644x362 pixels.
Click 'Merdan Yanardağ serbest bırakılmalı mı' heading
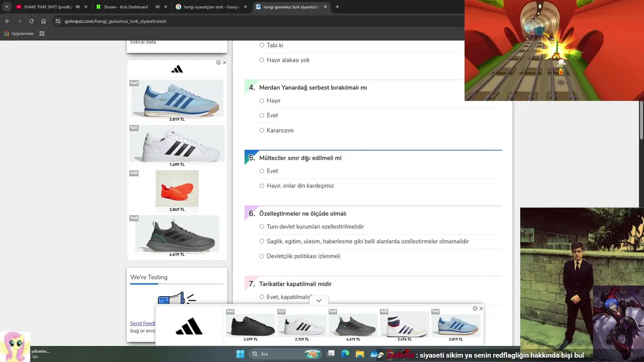pos(313,87)
